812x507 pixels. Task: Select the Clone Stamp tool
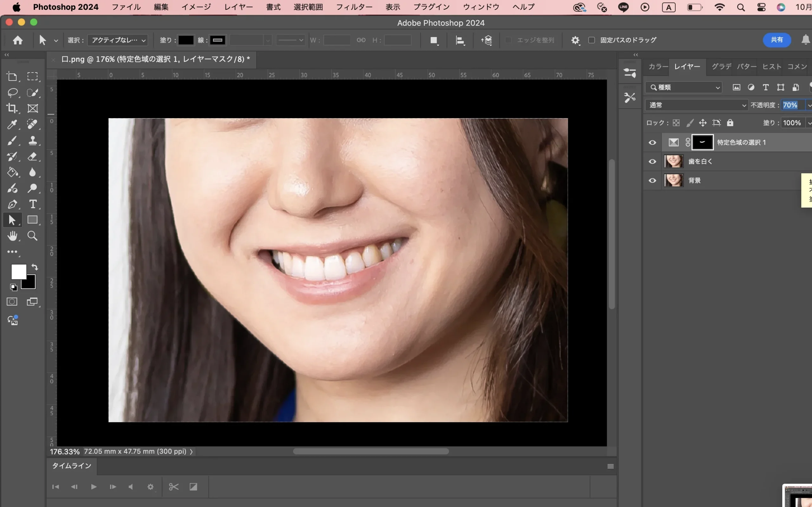[x=33, y=140]
